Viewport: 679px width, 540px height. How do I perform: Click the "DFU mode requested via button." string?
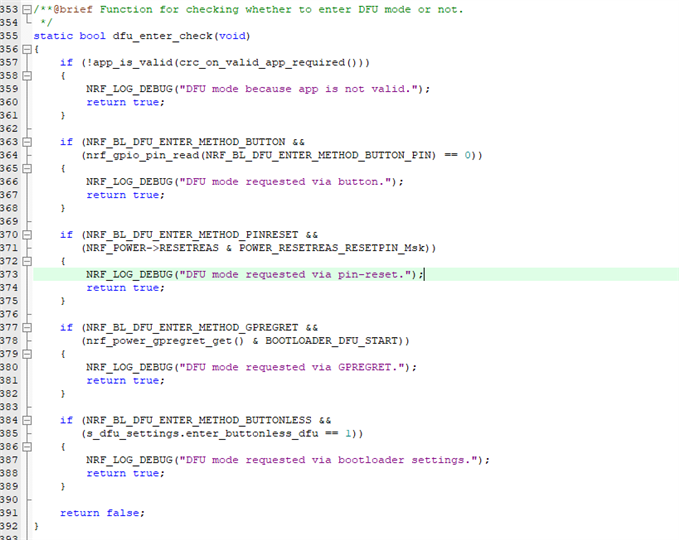pyautogui.click(x=285, y=181)
